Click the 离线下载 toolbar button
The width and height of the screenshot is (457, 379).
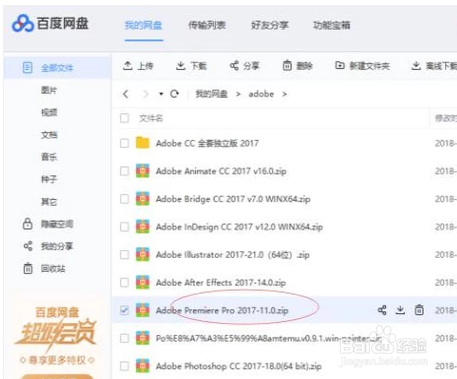tap(434, 66)
